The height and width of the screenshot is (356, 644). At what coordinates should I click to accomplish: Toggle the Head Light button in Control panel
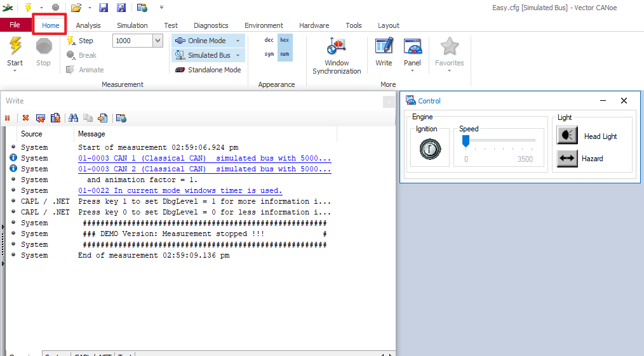[567, 135]
